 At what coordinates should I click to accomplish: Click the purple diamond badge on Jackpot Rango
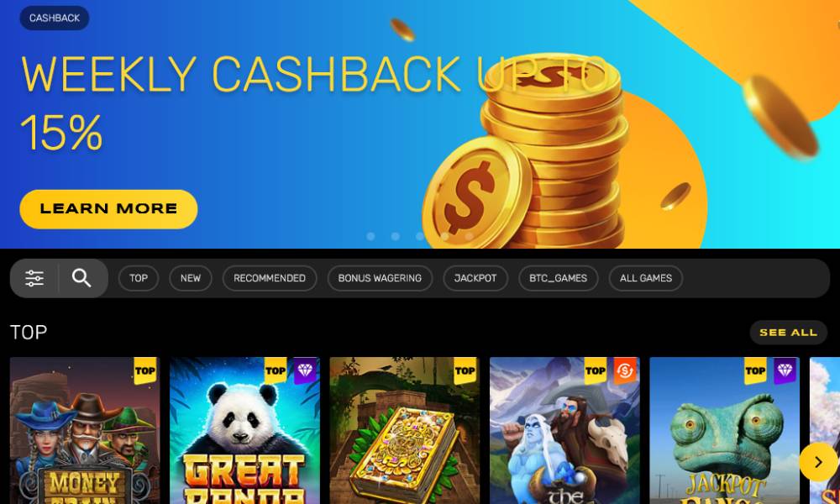click(x=785, y=370)
